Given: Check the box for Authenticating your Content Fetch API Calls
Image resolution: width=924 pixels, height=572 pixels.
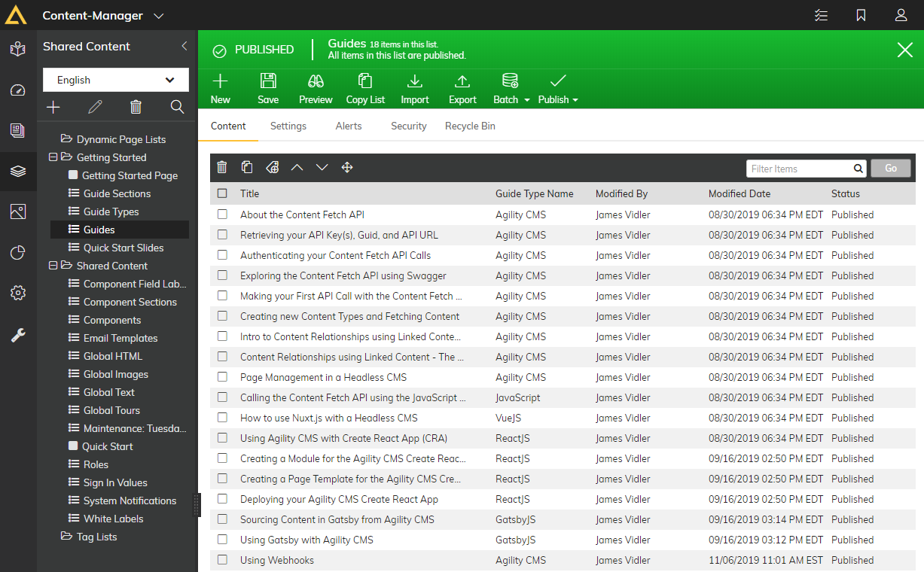Looking at the screenshot, I should 222,255.
